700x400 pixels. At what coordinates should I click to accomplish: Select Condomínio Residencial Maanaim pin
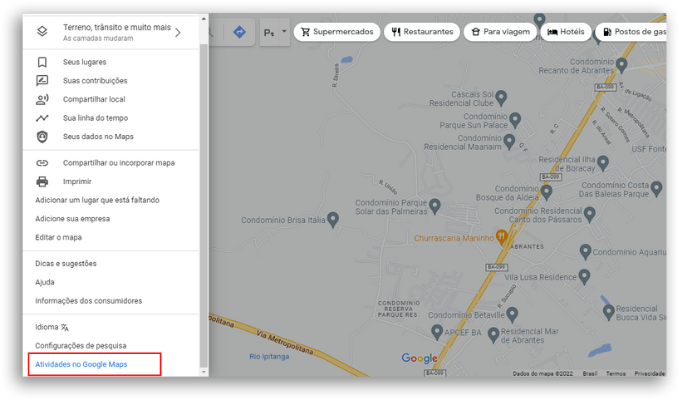coord(509,142)
